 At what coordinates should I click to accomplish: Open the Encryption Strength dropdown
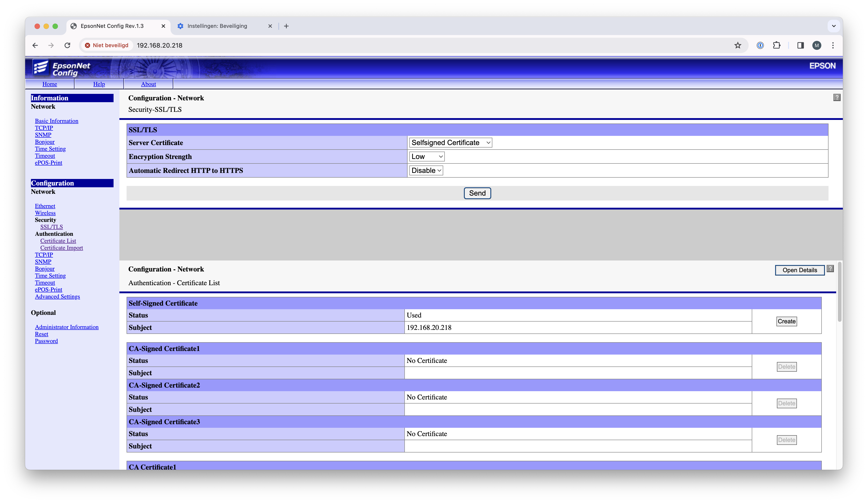pos(427,157)
